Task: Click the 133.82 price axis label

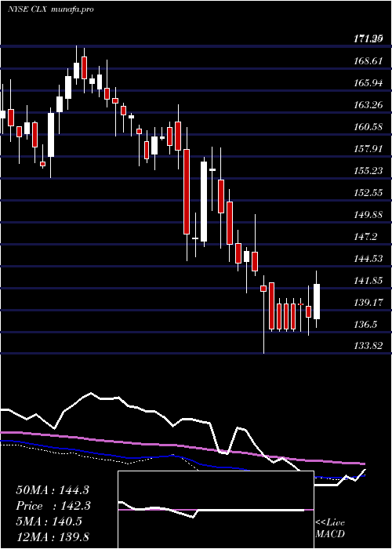Action: click(368, 347)
